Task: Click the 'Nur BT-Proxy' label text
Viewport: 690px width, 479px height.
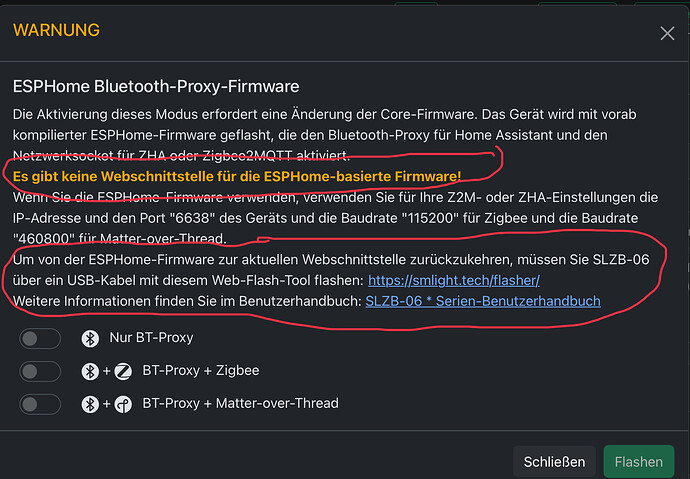Action: (151, 338)
